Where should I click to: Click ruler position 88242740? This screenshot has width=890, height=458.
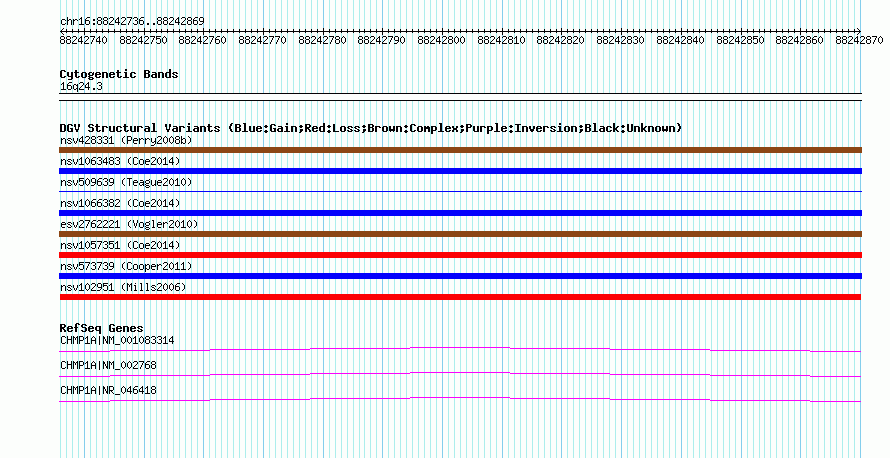click(83, 40)
